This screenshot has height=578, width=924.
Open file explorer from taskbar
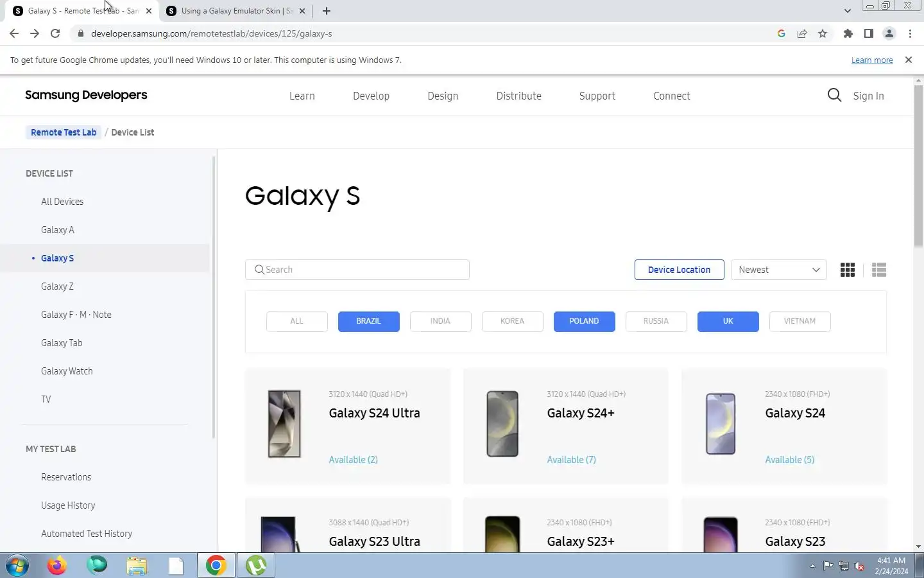(x=137, y=566)
